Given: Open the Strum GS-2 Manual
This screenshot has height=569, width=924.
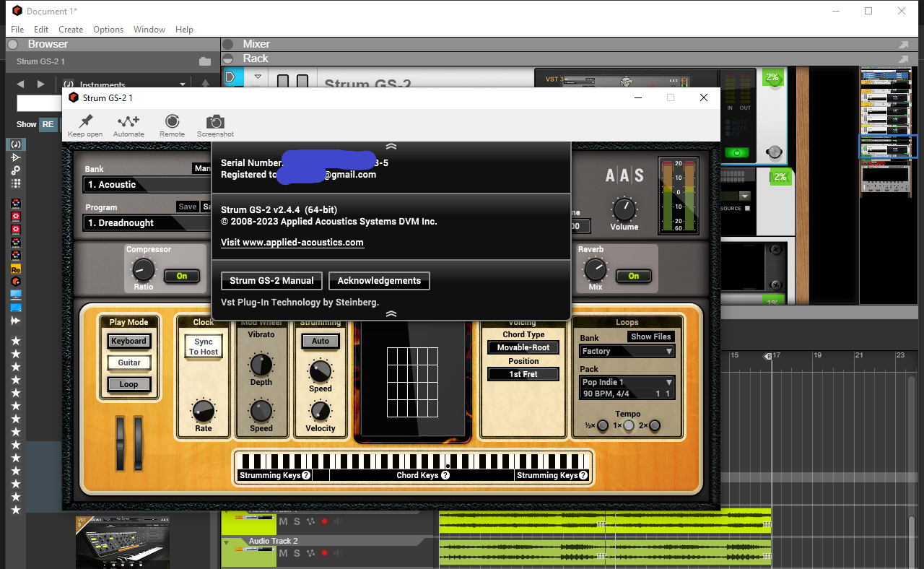Looking at the screenshot, I should 271,280.
